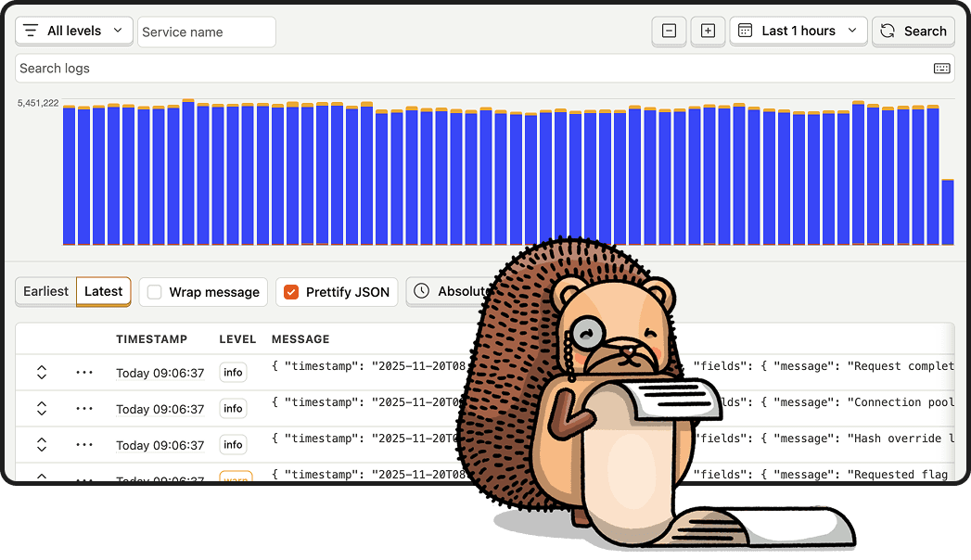Click the Service name input field

click(206, 32)
